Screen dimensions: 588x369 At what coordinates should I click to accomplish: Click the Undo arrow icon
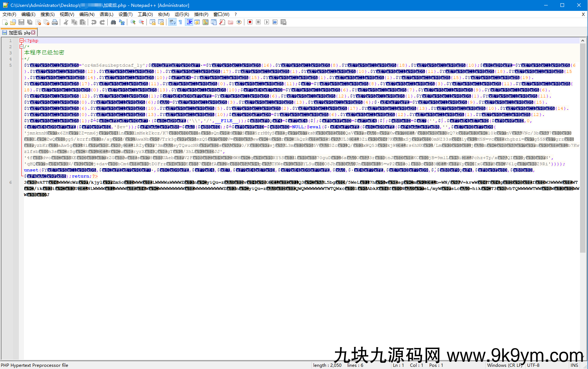pyautogui.click(x=94, y=22)
